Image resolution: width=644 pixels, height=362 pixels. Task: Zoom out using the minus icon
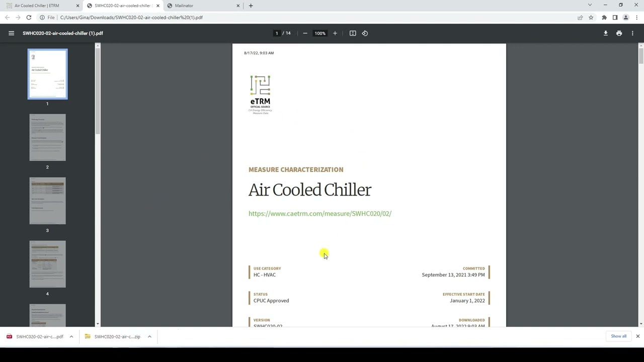(x=305, y=33)
